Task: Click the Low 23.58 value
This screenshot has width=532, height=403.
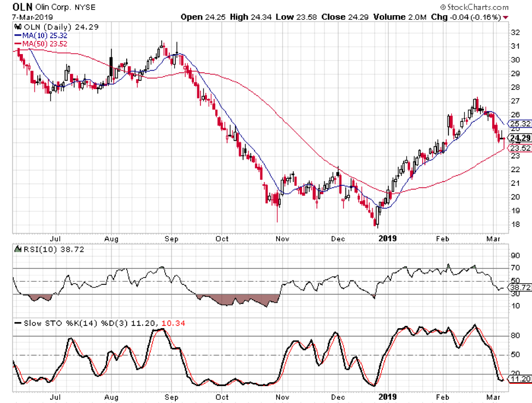Action: 296,17
